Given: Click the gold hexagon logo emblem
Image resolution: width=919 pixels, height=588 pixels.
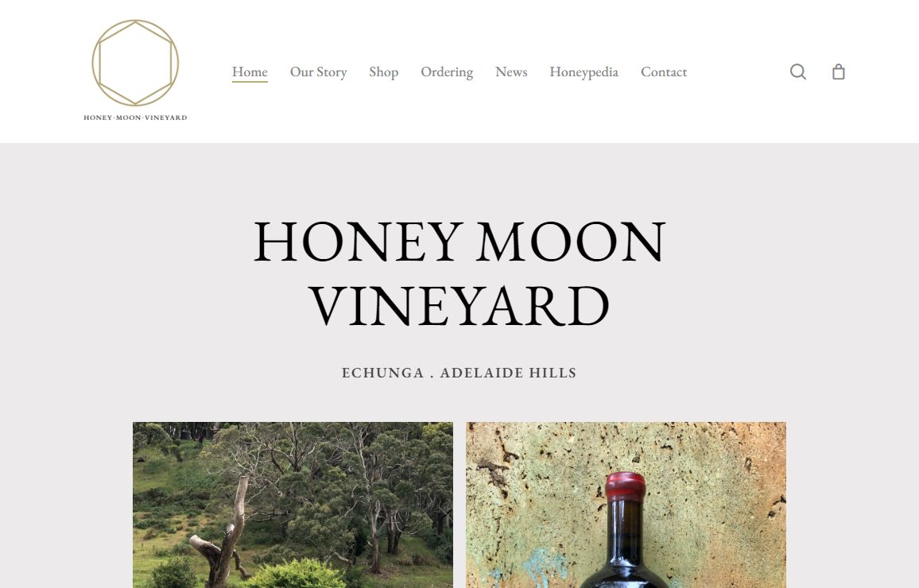Looking at the screenshot, I should [x=135, y=63].
